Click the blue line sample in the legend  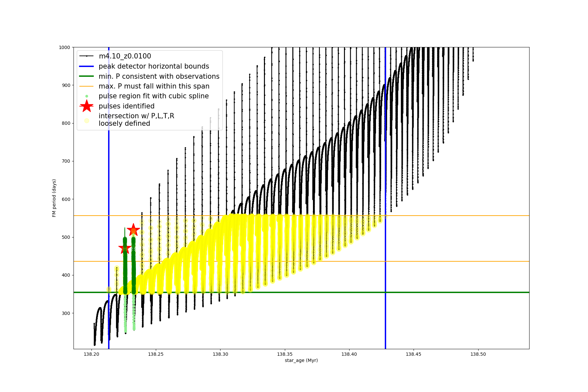[x=87, y=66]
